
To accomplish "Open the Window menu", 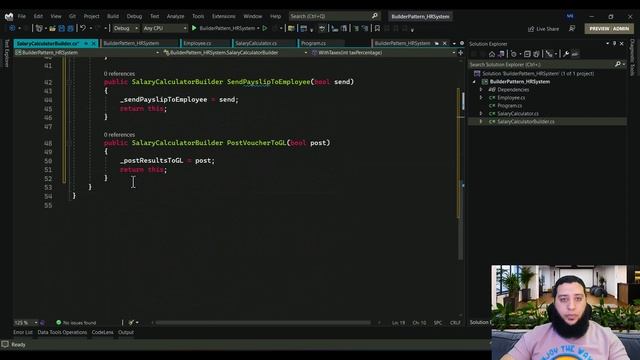I will pyautogui.click(x=253, y=16).
